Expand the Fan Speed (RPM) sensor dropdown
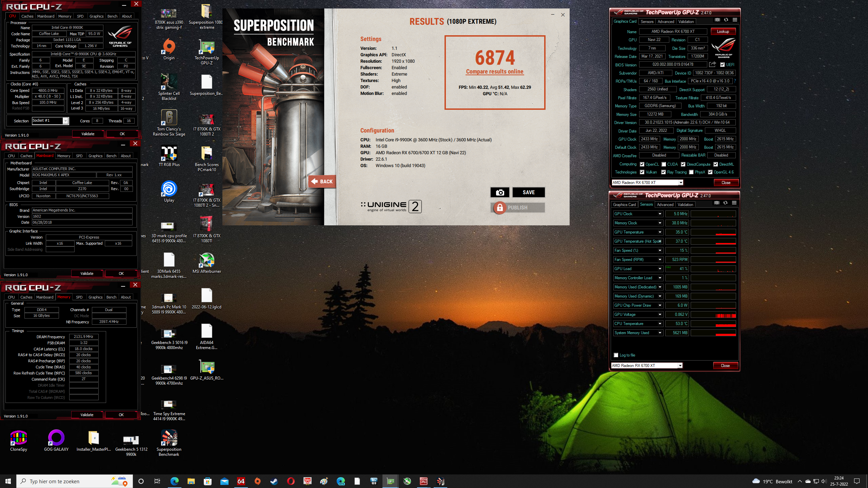This screenshot has width=868, height=488. pos(660,260)
